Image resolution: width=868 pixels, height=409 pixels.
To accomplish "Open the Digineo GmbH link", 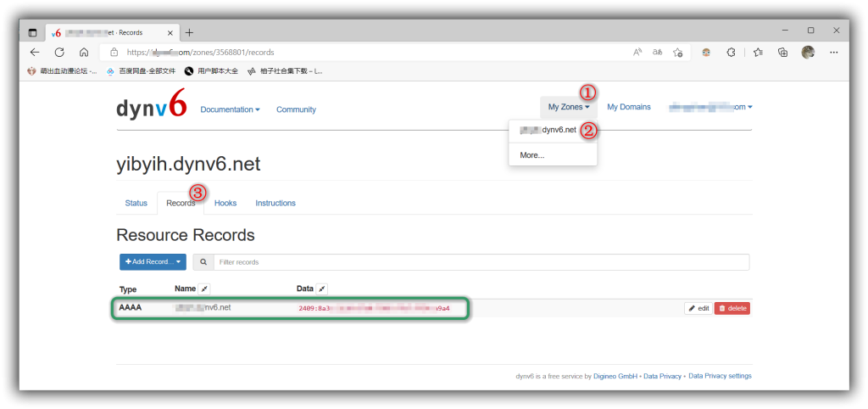I will coord(615,376).
